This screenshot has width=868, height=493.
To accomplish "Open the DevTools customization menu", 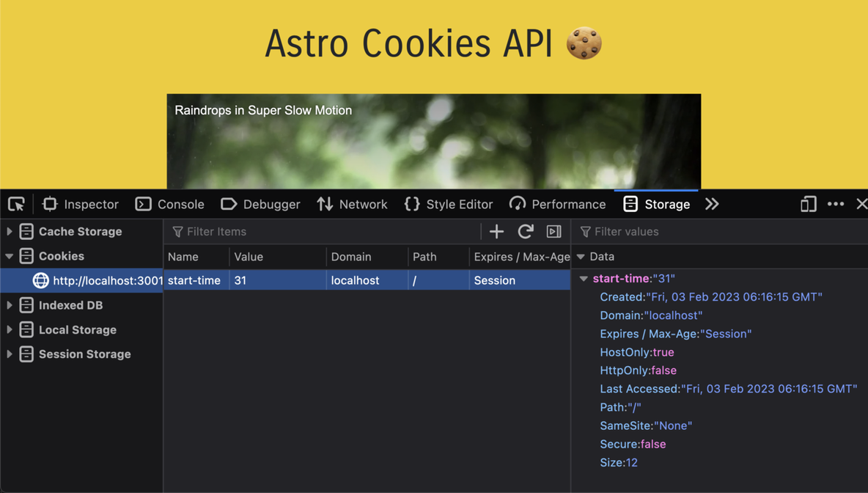I will click(835, 204).
